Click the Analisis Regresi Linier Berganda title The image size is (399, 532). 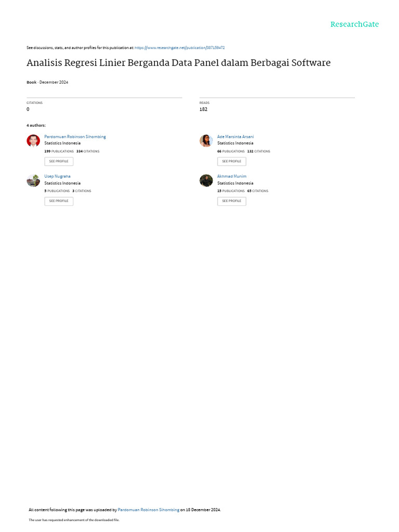(x=179, y=63)
